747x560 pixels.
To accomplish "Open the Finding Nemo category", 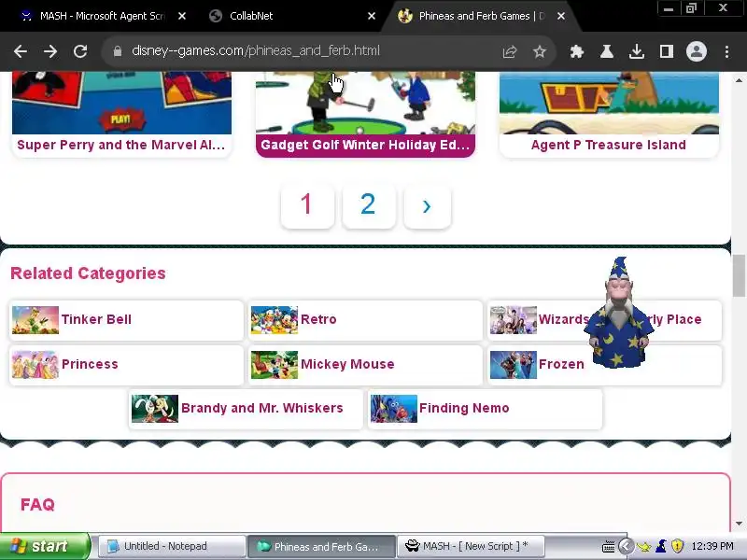I will pos(485,409).
